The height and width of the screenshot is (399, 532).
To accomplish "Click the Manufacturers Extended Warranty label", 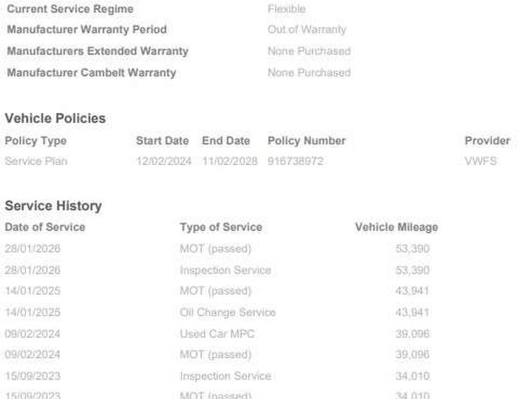I will click(97, 51).
